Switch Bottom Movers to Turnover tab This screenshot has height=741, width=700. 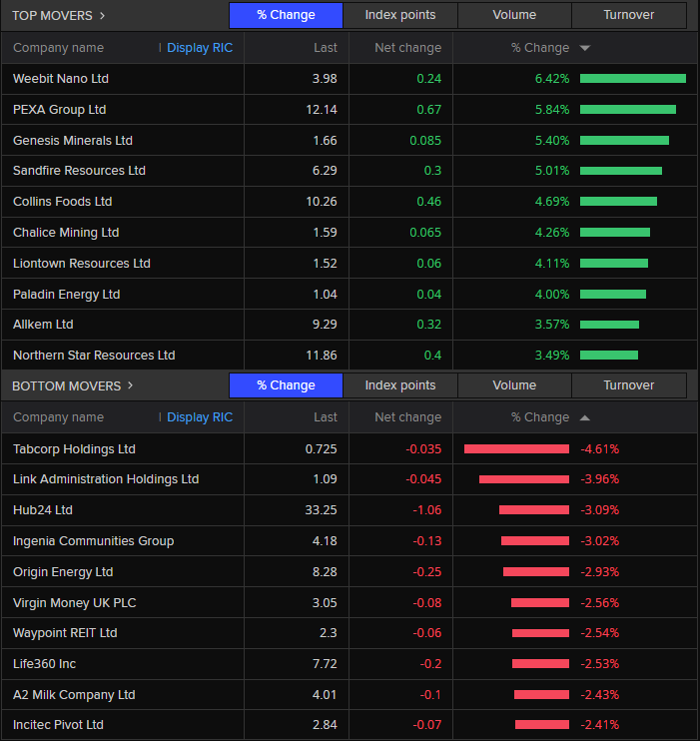(629, 385)
